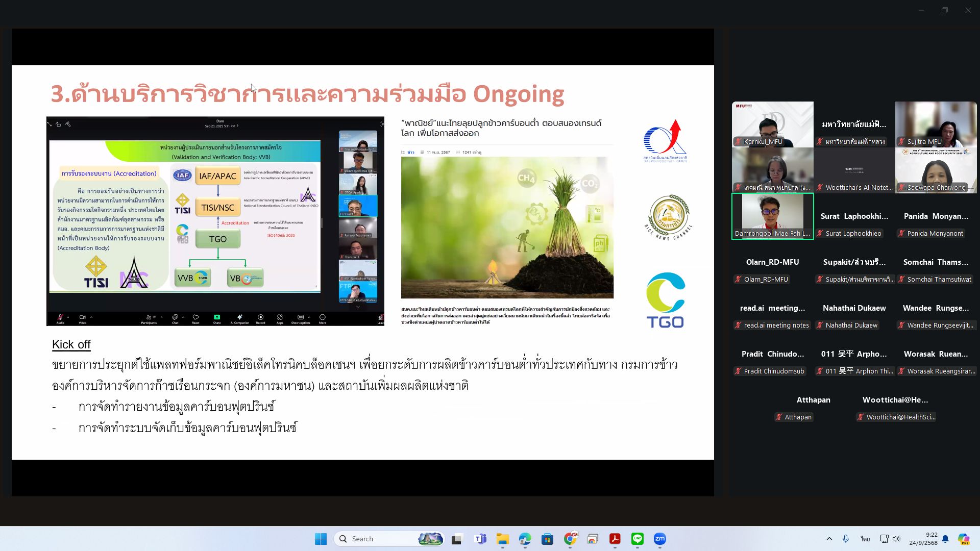Open File Explorer from taskbar
This screenshot has height=551, width=980.
(502, 539)
